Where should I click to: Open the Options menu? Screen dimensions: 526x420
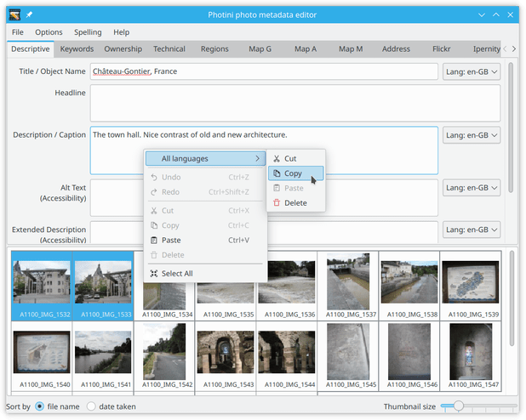[x=49, y=32]
